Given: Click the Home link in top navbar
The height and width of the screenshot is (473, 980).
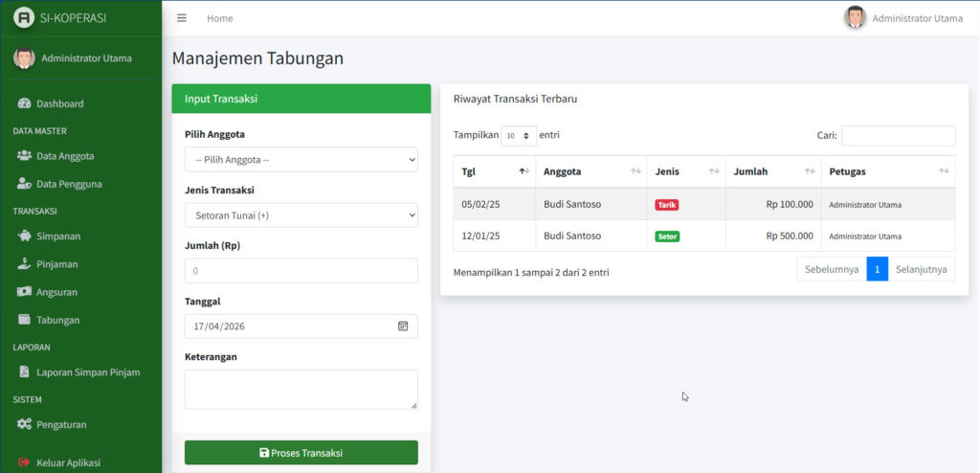Looking at the screenshot, I should coord(219,18).
